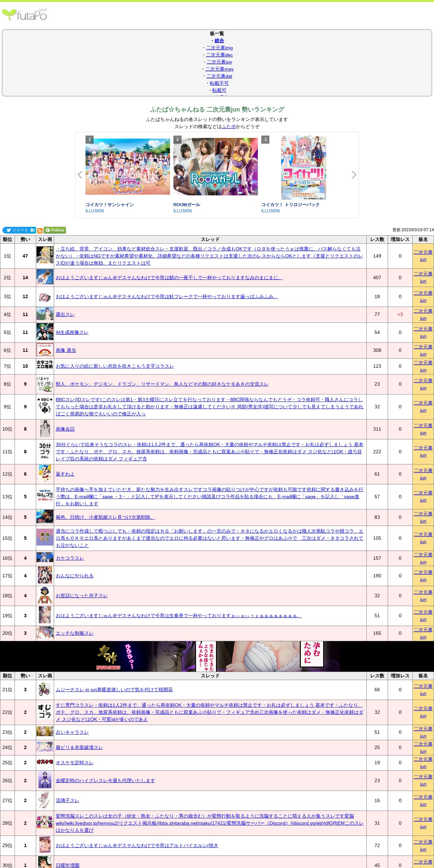Image resolution: width=434 pixels, height=868 pixels.
Task: Open the 二次元裏jun board link in the 21位 row
Action: point(423,690)
